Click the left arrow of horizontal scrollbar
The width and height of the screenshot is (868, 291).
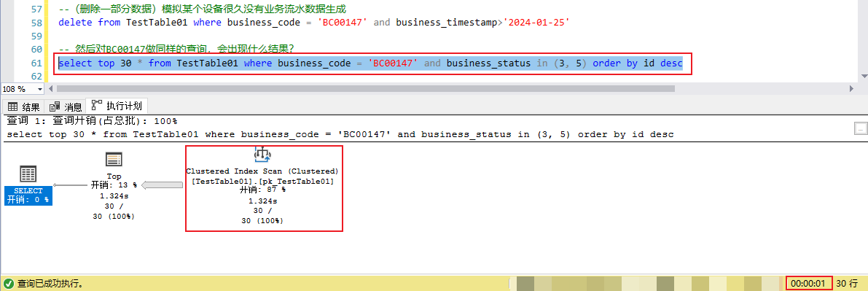(x=52, y=89)
